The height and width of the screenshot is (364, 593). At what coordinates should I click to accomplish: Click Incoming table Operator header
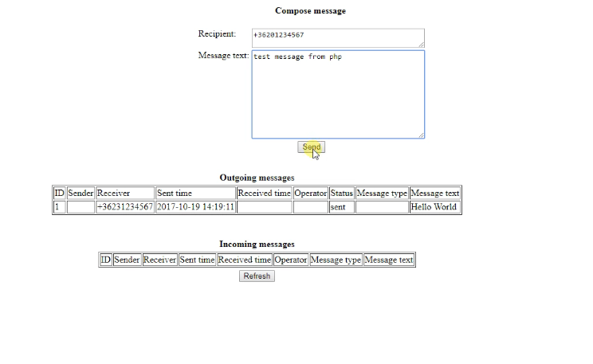[290, 260]
